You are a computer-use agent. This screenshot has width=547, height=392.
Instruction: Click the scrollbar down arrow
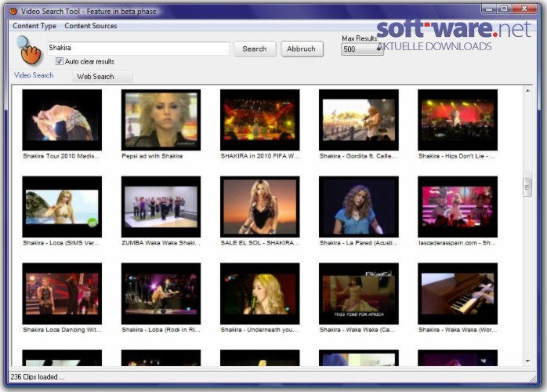(x=527, y=361)
